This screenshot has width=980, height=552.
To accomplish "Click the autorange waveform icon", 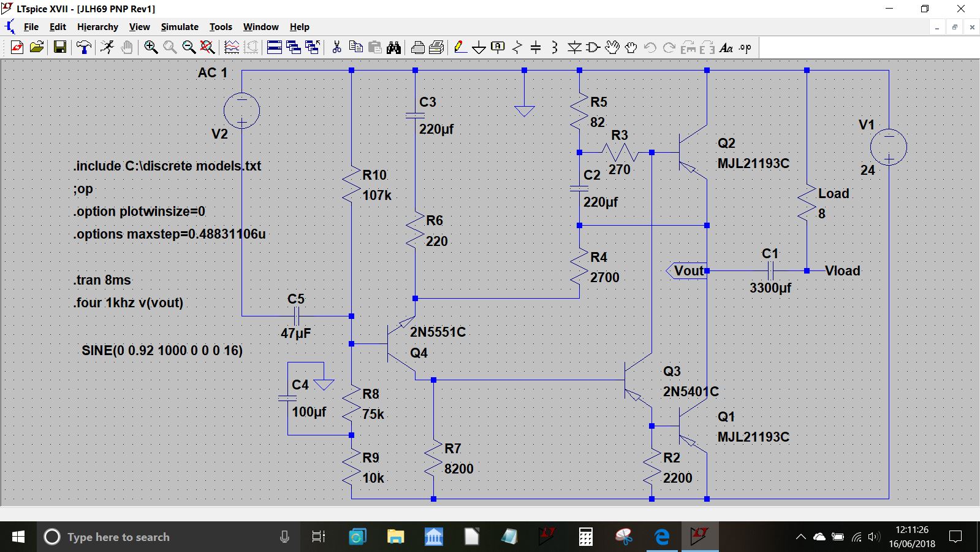I will click(232, 47).
